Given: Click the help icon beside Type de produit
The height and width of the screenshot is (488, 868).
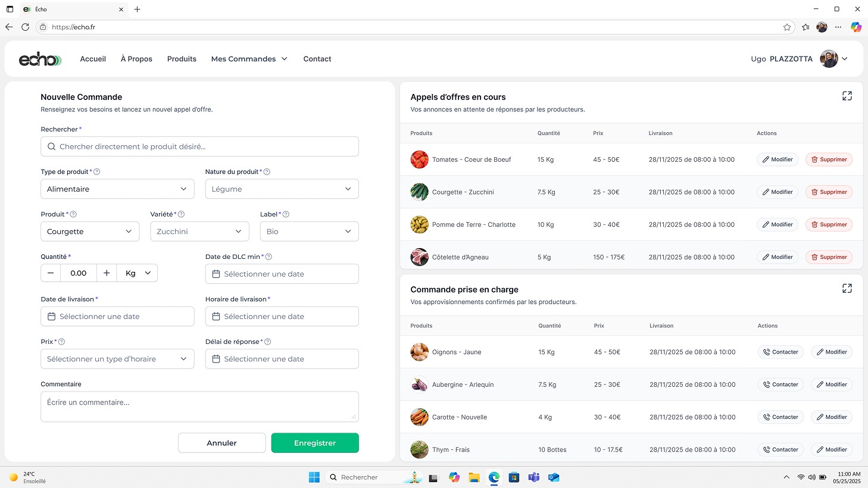Looking at the screenshot, I should pos(97,172).
